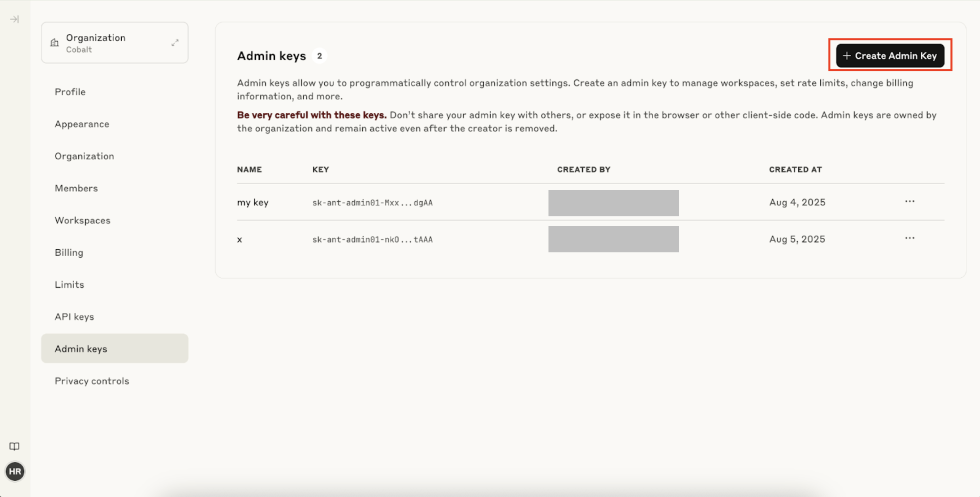Switch to the Admin keys section

coord(81,349)
